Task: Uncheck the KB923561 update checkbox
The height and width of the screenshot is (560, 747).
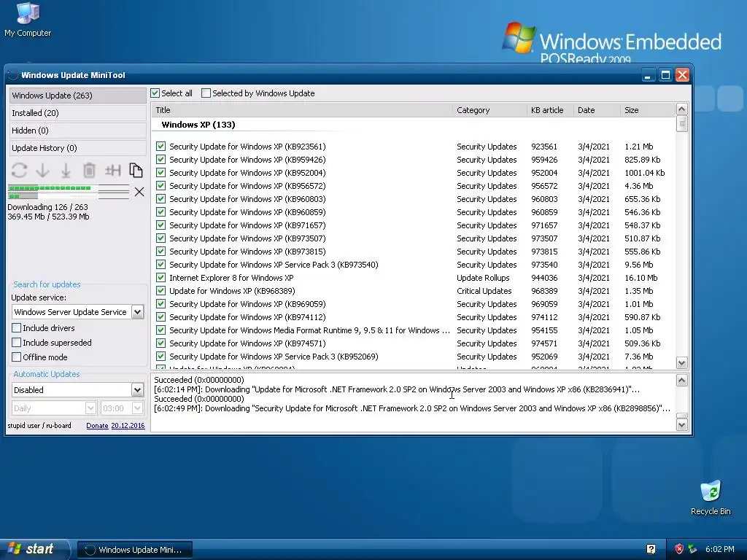Action: pyautogui.click(x=161, y=146)
